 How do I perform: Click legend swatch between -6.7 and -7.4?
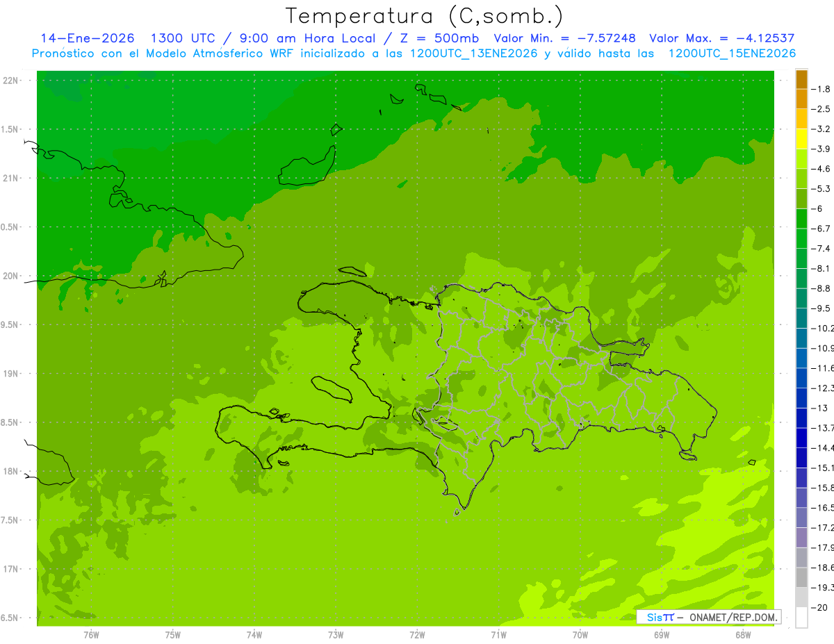(x=801, y=238)
